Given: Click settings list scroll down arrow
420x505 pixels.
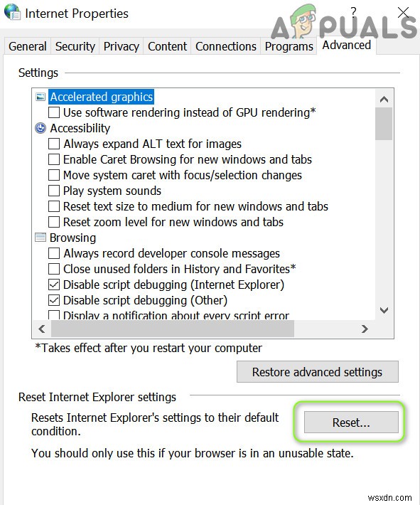Looking at the screenshot, I should (384, 310).
